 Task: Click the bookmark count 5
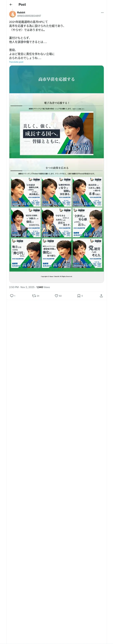pyautogui.click(x=82, y=296)
